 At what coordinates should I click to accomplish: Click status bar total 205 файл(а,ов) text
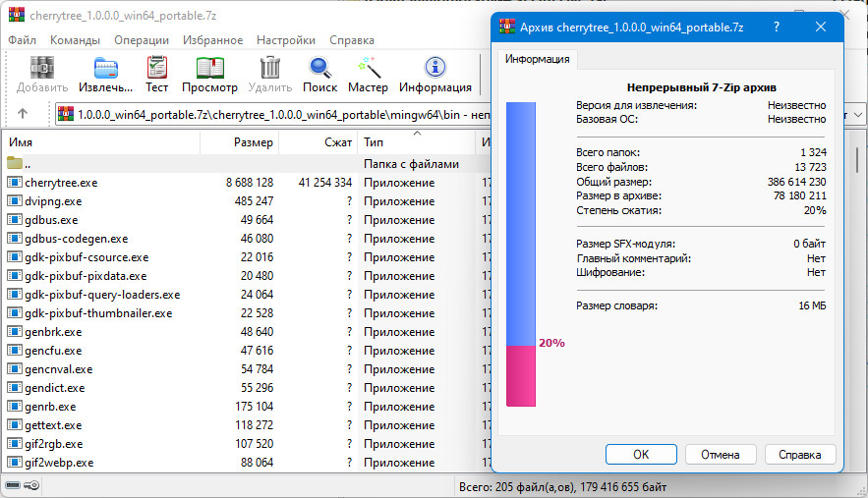coord(562,487)
